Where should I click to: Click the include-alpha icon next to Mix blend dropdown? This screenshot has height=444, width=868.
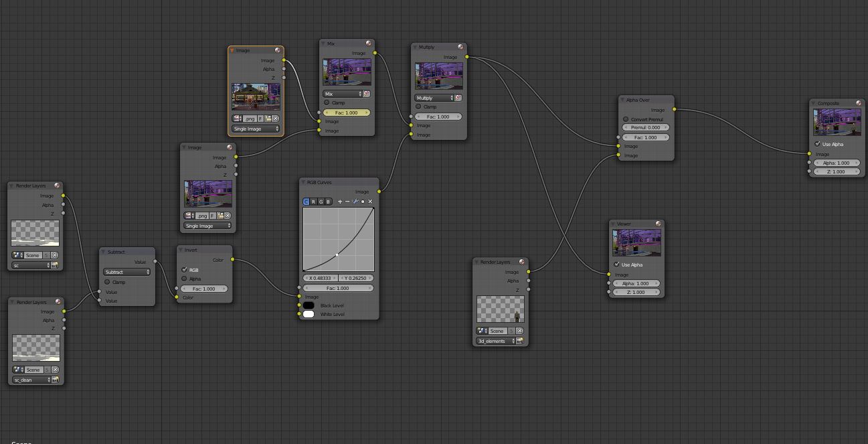coord(366,94)
